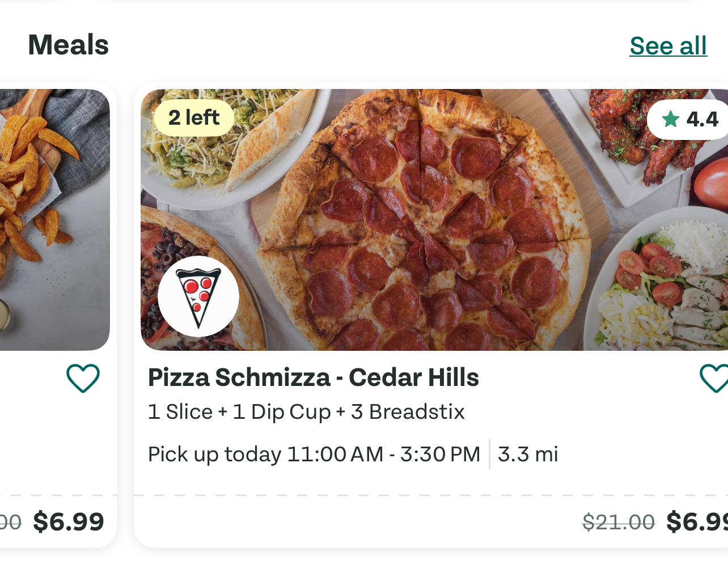Tap the $6.99 price on fries card

[x=69, y=522]
